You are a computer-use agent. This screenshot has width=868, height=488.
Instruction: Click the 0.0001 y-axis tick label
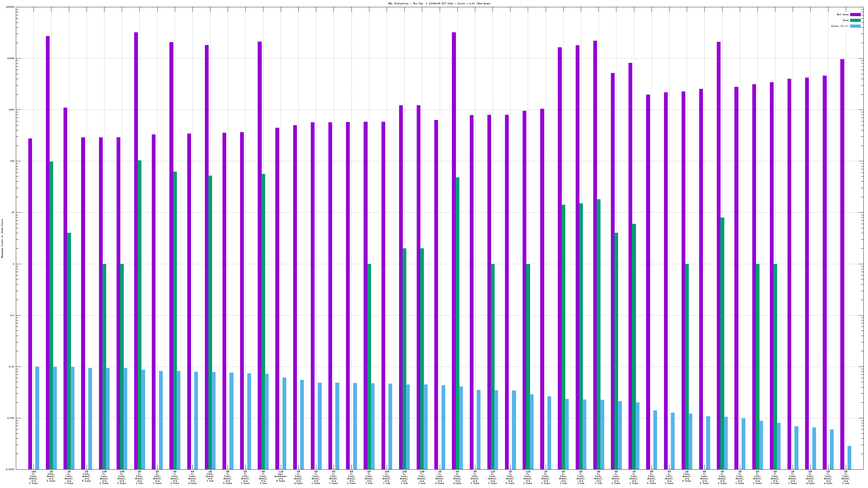coord(11,469)
